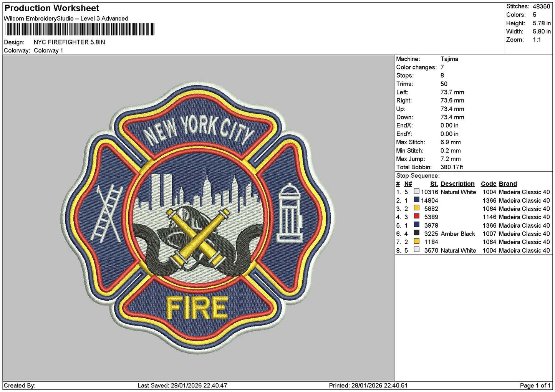
Task: Click stitch count 3570 in stop row 8
Action: pos(431,251)
